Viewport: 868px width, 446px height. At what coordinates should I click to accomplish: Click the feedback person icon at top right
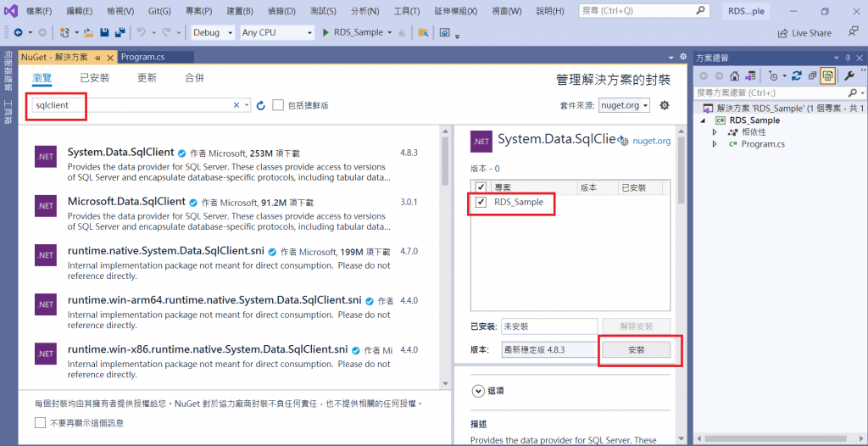(x=853, y=32)
